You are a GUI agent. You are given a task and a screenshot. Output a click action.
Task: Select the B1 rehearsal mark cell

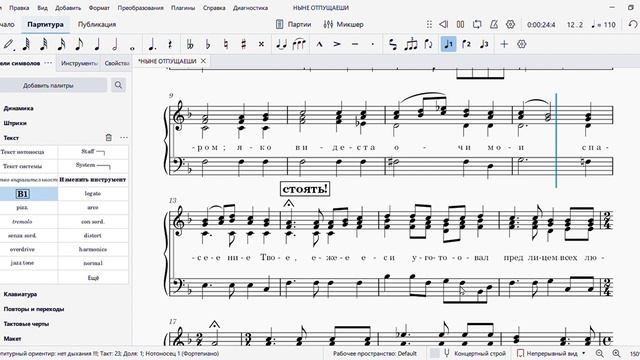click(22, 194)
